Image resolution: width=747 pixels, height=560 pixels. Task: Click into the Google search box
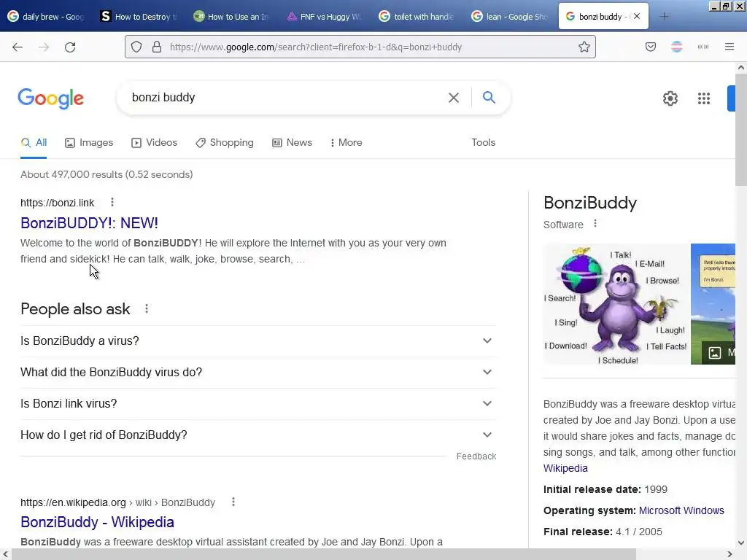pyautogui.click(x=286, y=98)
